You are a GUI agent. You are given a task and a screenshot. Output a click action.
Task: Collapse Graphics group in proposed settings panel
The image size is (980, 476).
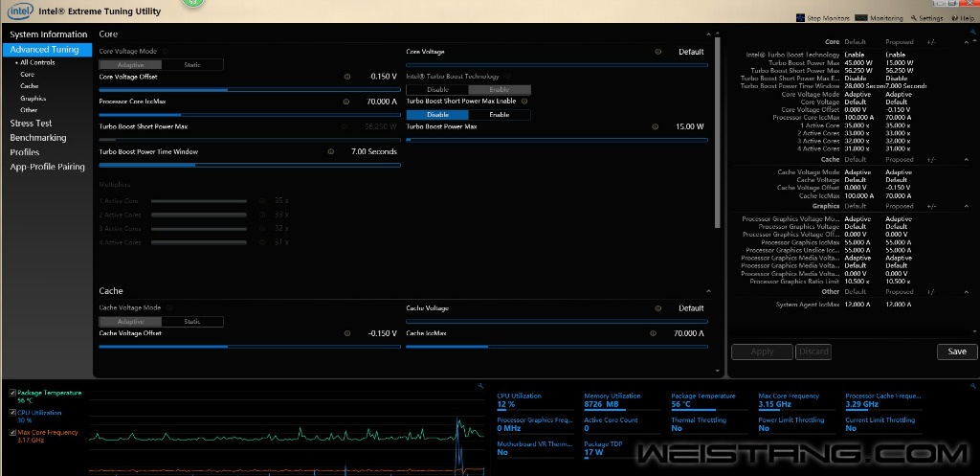[967, 206]
